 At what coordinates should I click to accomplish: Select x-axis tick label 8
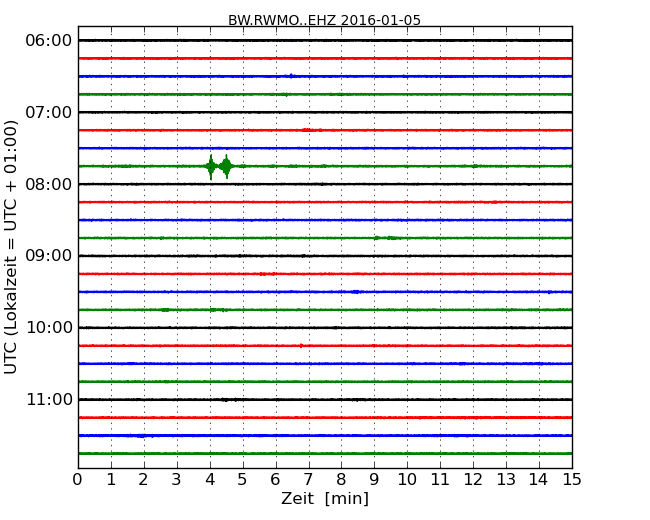click(x=341, y=480)
